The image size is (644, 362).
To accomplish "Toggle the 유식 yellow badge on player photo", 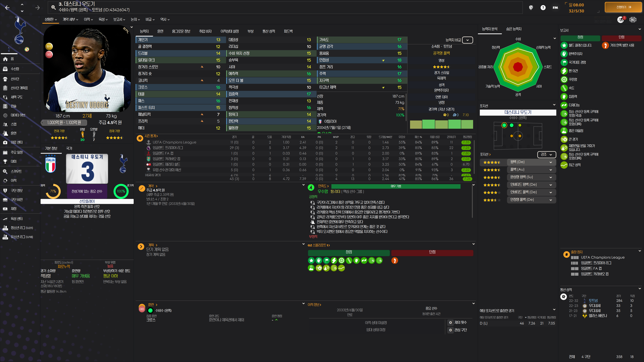I will tap(49, 46).
